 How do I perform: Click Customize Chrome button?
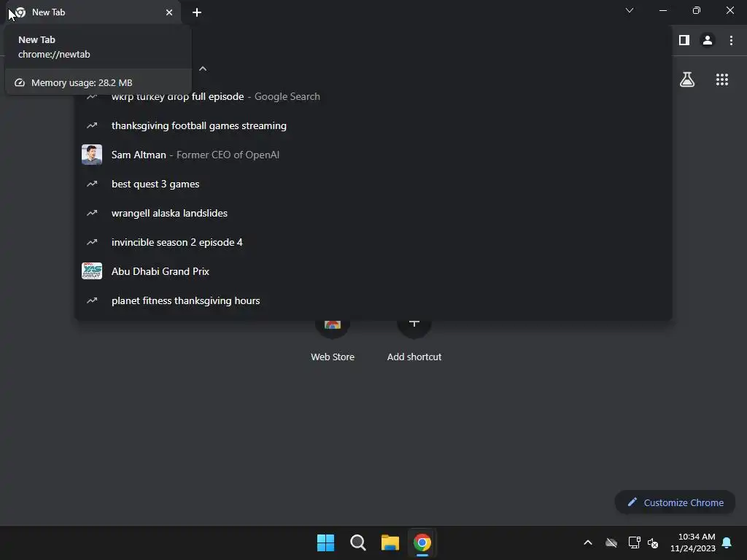[x=675, y=502]
